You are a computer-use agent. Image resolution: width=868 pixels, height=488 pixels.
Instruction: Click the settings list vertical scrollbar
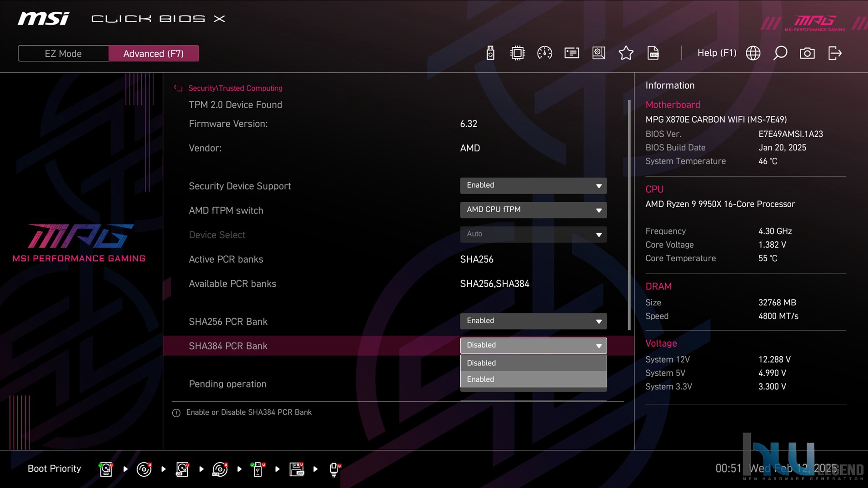point(629,215)
